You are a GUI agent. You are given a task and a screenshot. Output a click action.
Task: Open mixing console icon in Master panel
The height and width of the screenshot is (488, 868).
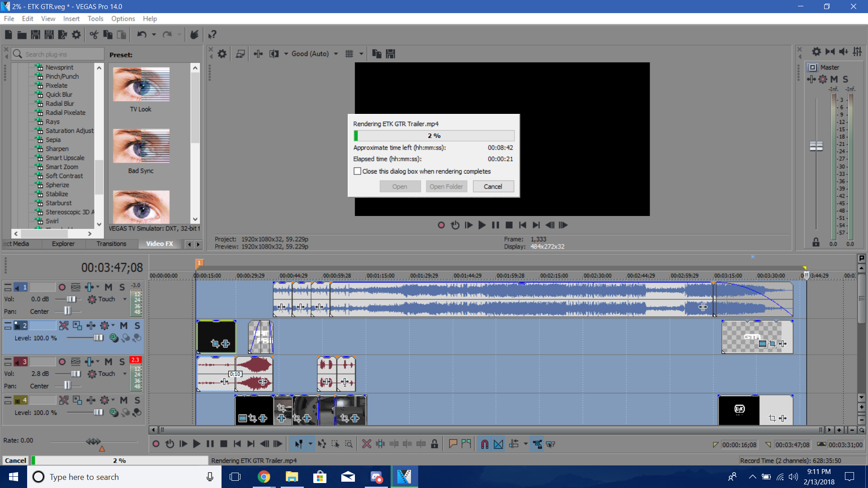point(857,52)
